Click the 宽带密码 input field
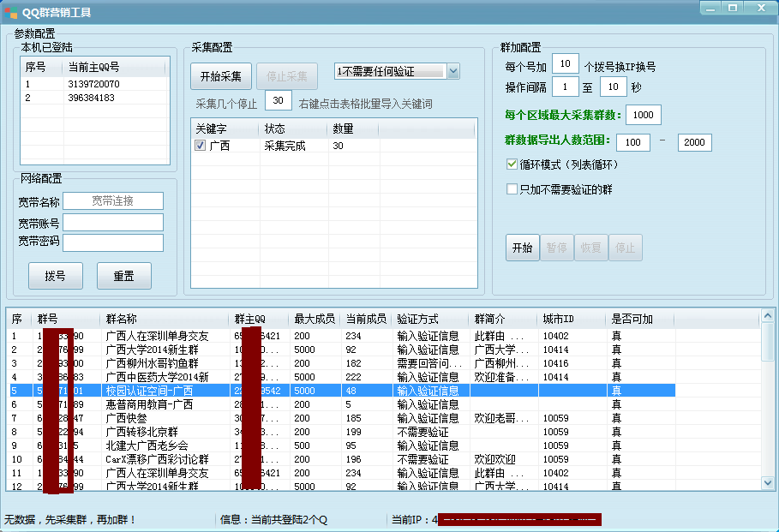Screen dimensions: 779x532 click(x=113, y=243)
